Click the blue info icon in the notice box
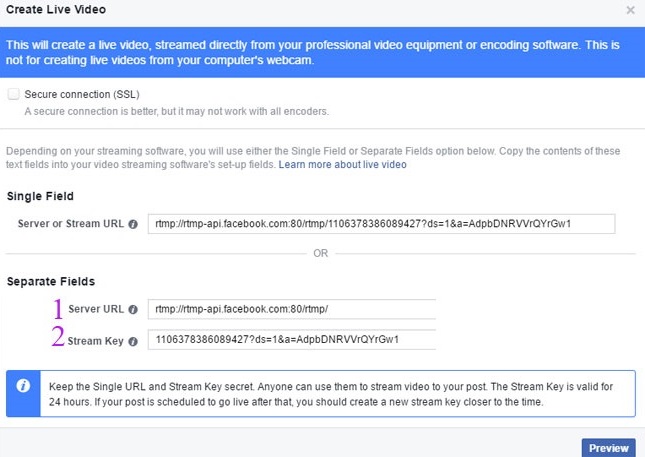Image resolution: width=645 pixels, height=457 pixels. pyautogui.click(x=23, y=384)
